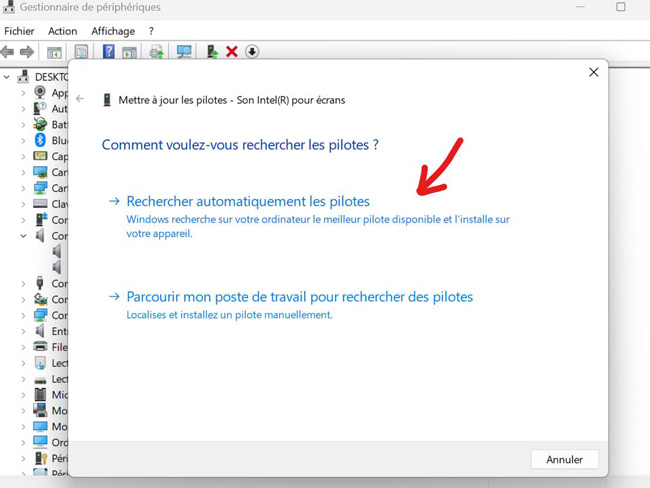Expand the Blu Bluetooth category chevron
Viewport: 650px width, 488px height.
tap(23, 141)
